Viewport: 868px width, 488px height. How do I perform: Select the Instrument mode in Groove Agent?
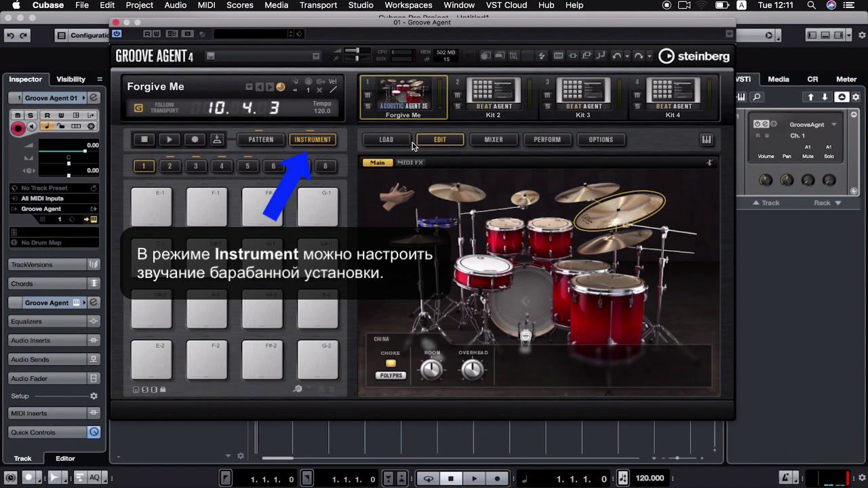(x=313, y=139)
